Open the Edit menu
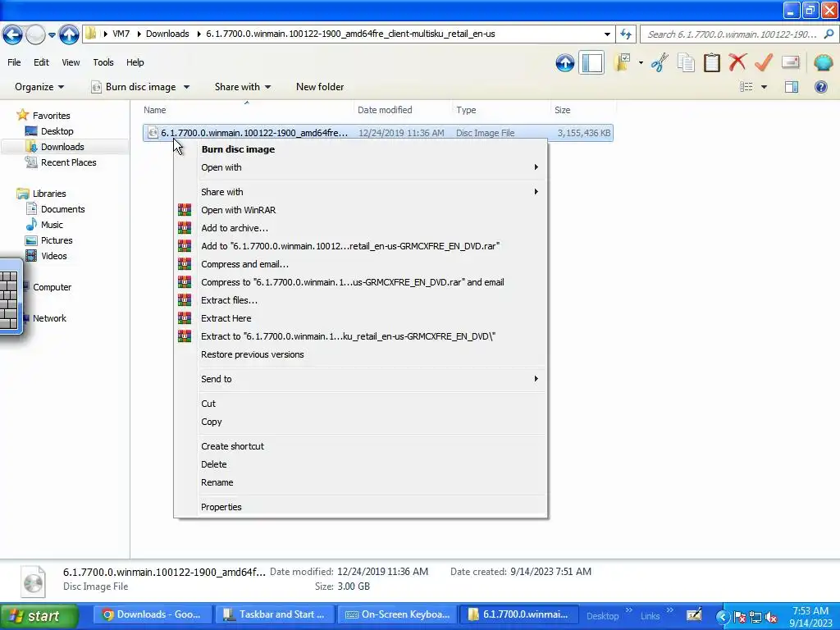 41,62
